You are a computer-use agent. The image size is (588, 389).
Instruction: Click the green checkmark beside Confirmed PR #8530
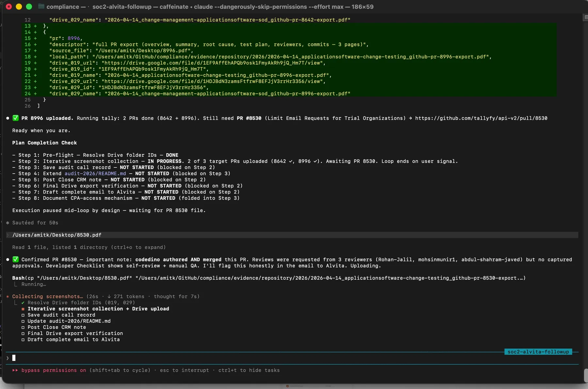[15, 259]
